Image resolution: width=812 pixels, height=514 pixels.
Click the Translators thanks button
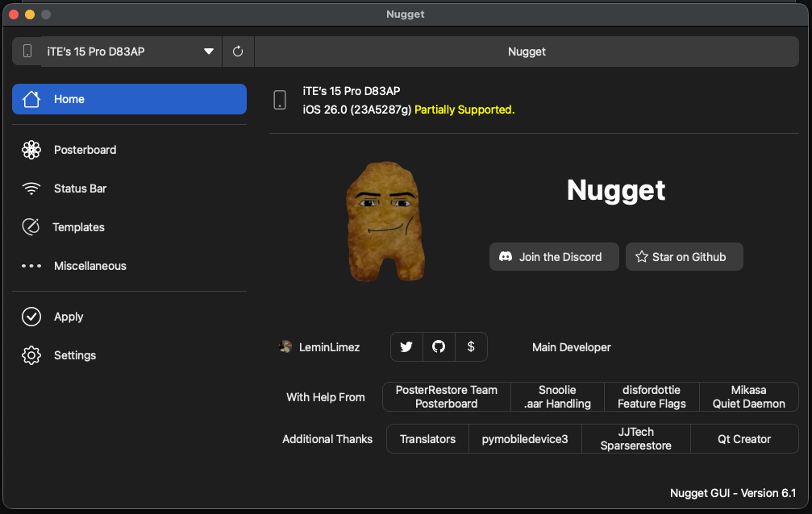pyautogui.click(x=427, y=439)
